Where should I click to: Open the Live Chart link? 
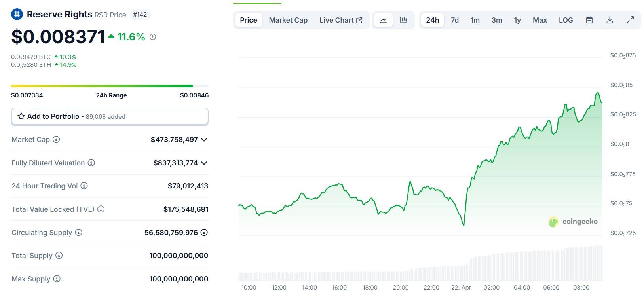coord(341,20)
